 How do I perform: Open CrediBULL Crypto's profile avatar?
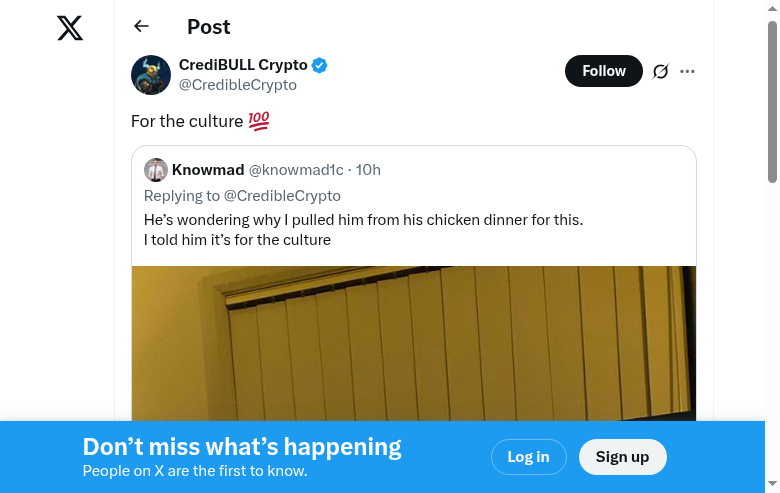pyautogui.click(x=151, y=75)
